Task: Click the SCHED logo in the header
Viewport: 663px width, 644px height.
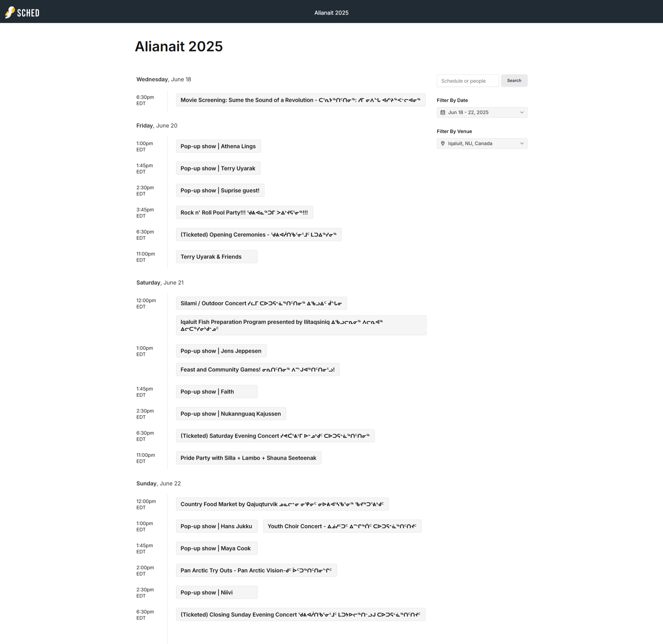Action: click(22, 12)
